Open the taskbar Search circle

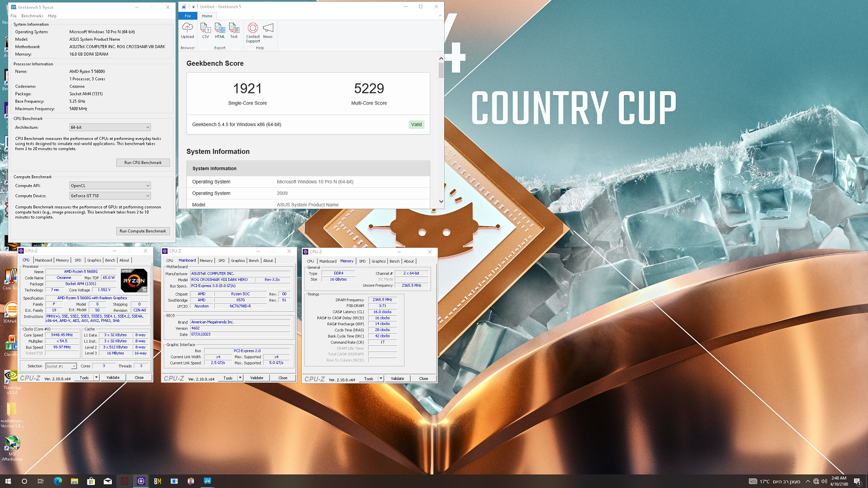24,481
